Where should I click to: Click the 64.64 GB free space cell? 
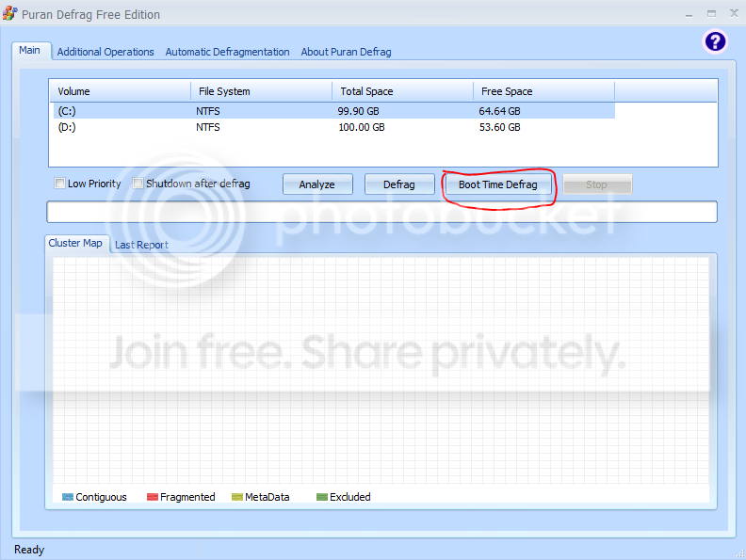point(499,111)
